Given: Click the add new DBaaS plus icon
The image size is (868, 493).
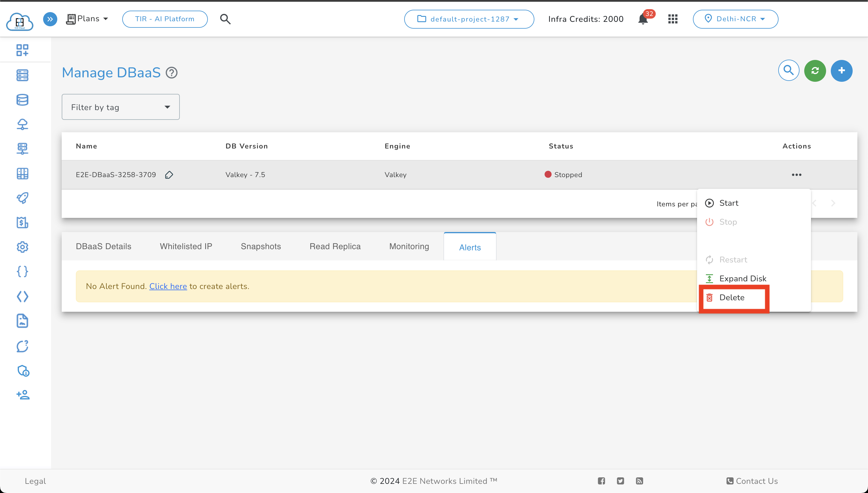Looking at the screenshot, I should pos(841,70).
